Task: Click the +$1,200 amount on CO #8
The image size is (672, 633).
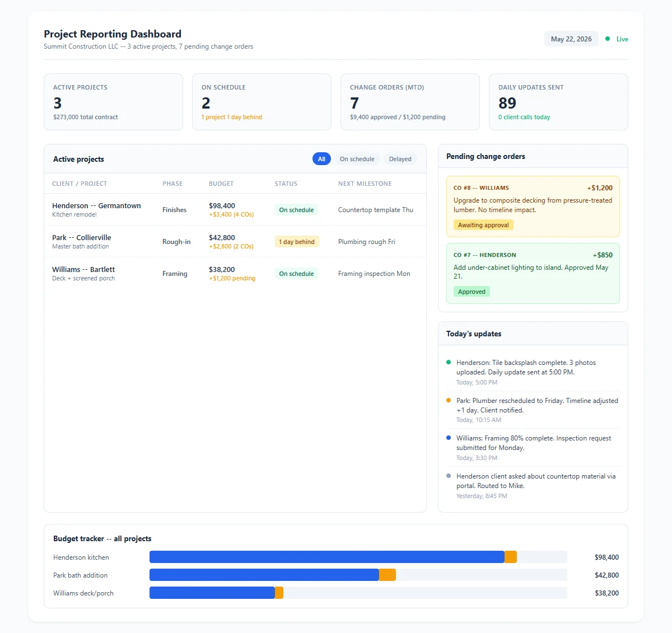Action: pyautogui.click(x=600, y=188)
